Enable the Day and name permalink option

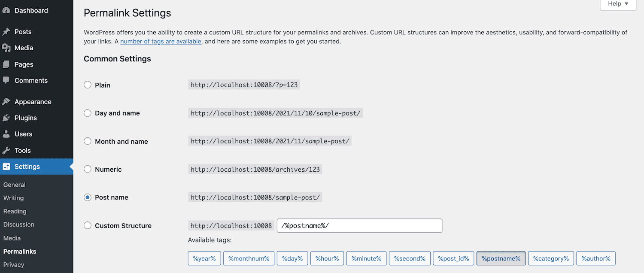tap(88, 113)
